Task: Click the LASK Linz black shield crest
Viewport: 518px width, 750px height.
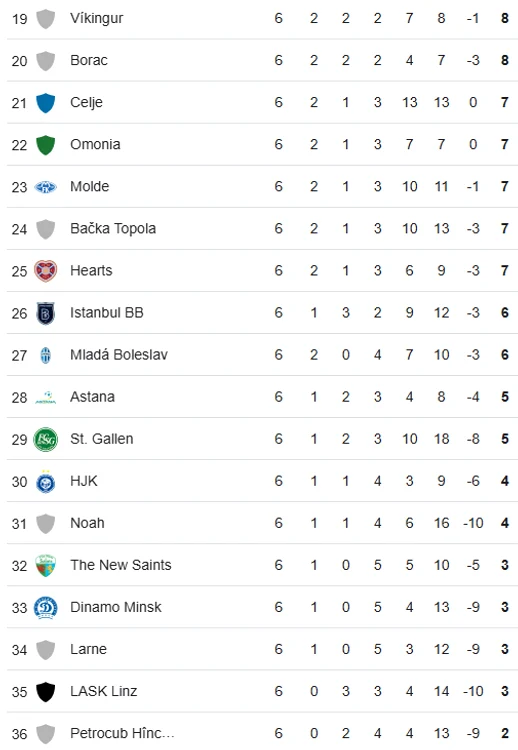Action: (45, 692)
